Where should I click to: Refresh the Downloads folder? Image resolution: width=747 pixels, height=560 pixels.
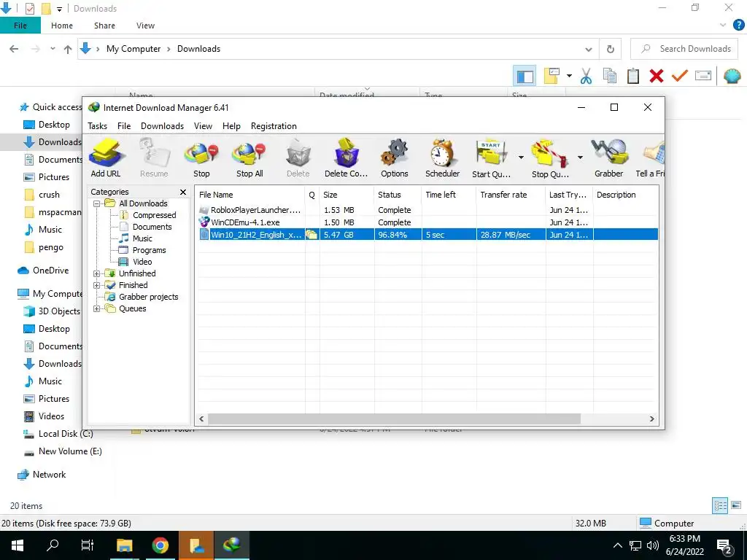point(611,49)
